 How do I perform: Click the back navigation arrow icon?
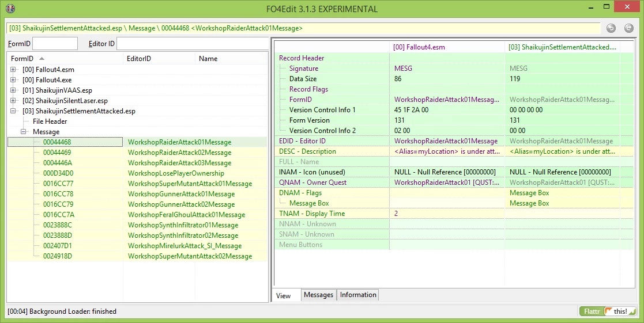point(611,28)
